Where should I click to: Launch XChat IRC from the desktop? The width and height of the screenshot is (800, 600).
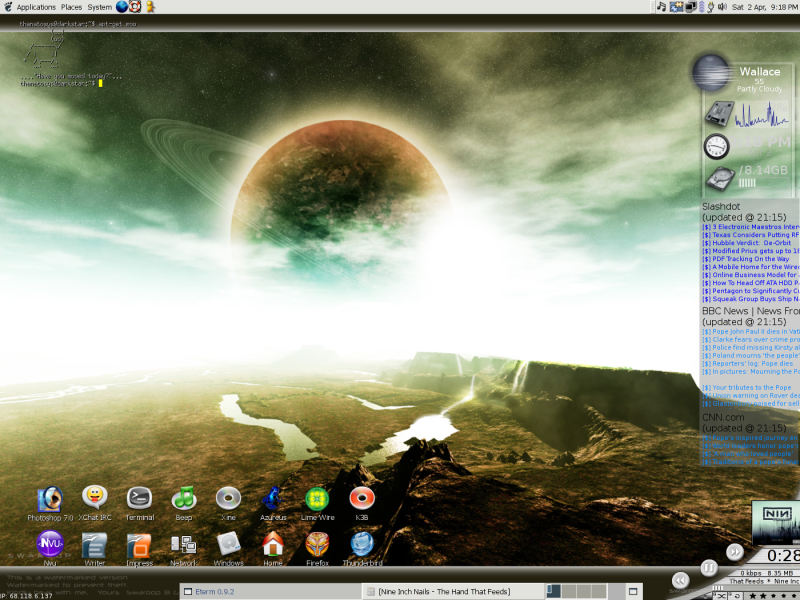(x=95, y=497)
